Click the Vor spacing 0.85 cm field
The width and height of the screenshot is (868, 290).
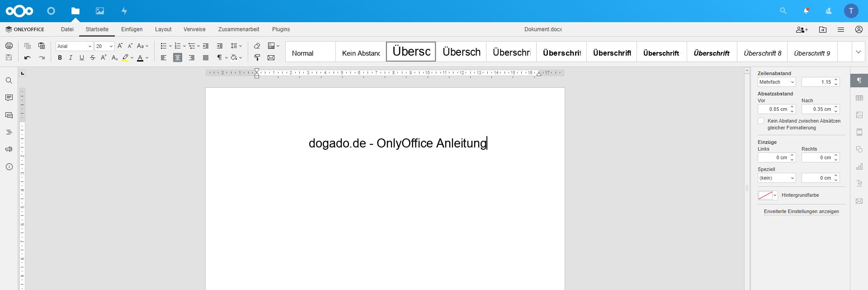click(776, 109)
